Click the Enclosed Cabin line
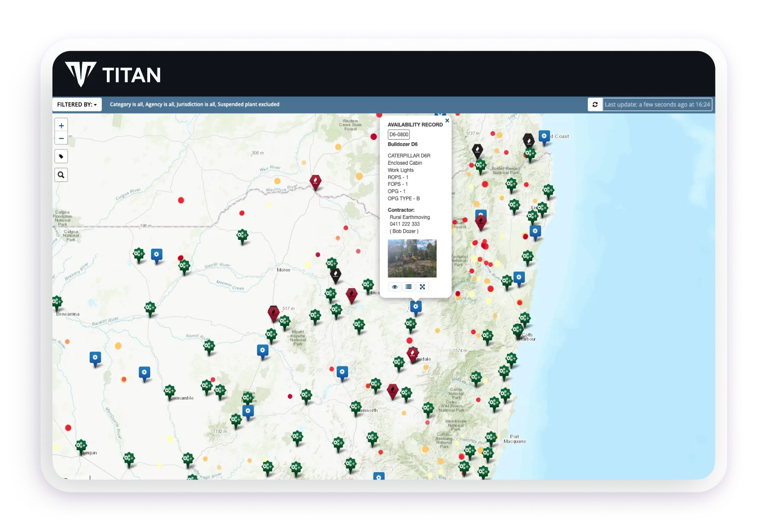 coord(405,163)
